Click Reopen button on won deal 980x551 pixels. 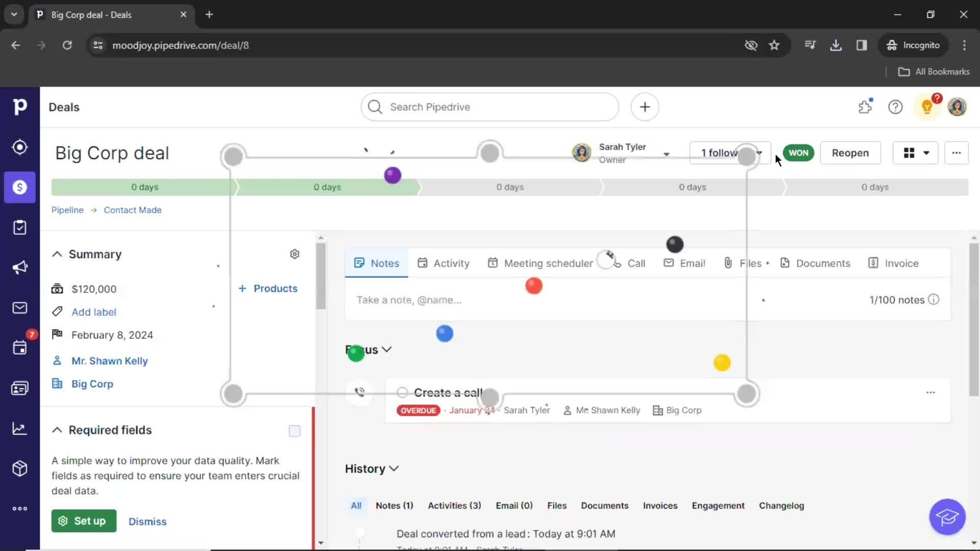click(x=850, y=153)
